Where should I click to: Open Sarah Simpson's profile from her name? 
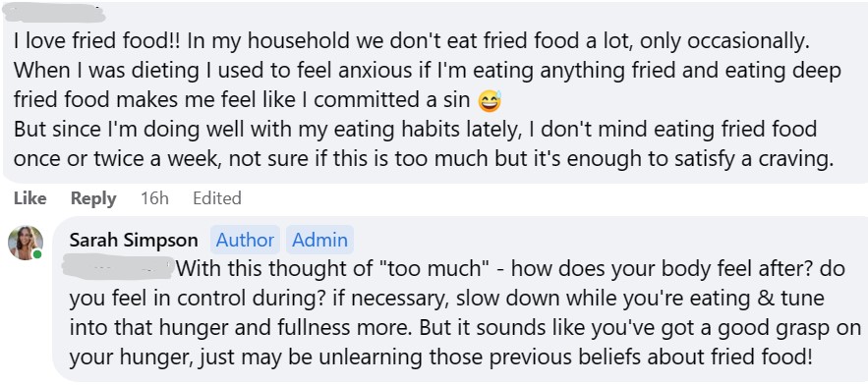134,240
